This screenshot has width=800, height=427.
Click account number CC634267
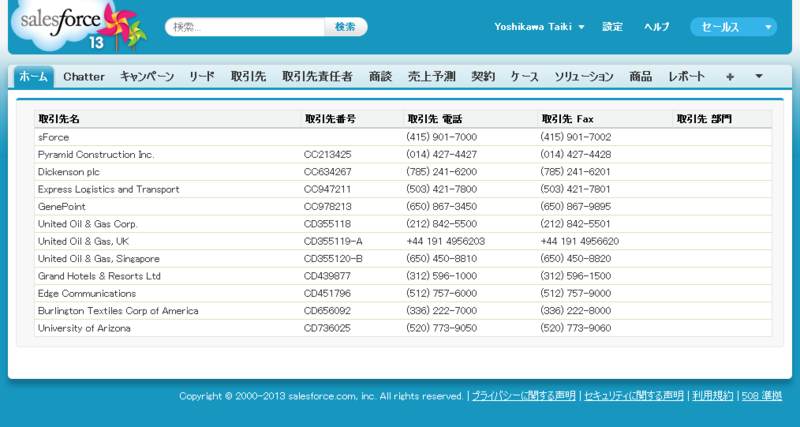click(328, 172)
